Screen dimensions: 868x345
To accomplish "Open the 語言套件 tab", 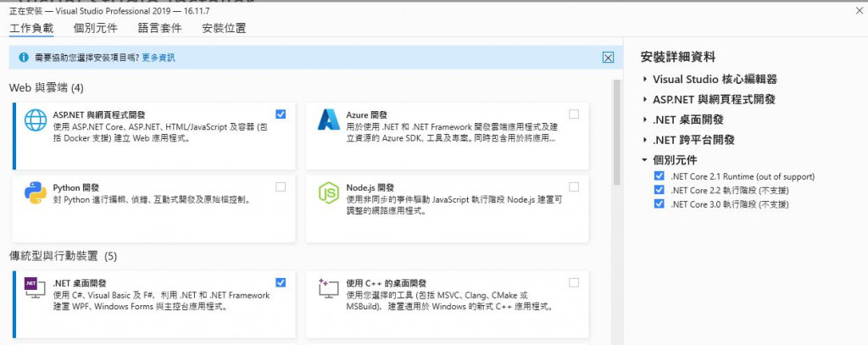I will click(x=159, y=28).
